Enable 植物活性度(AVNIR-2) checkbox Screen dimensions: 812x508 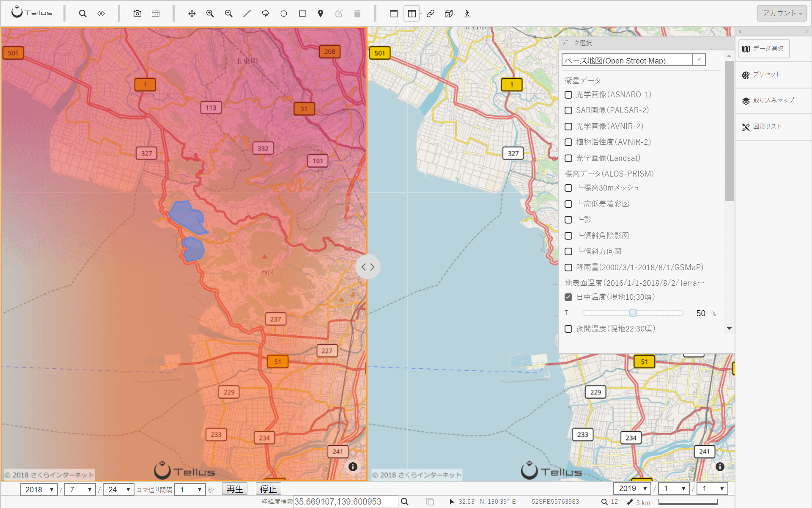click(x=568, y=142)
